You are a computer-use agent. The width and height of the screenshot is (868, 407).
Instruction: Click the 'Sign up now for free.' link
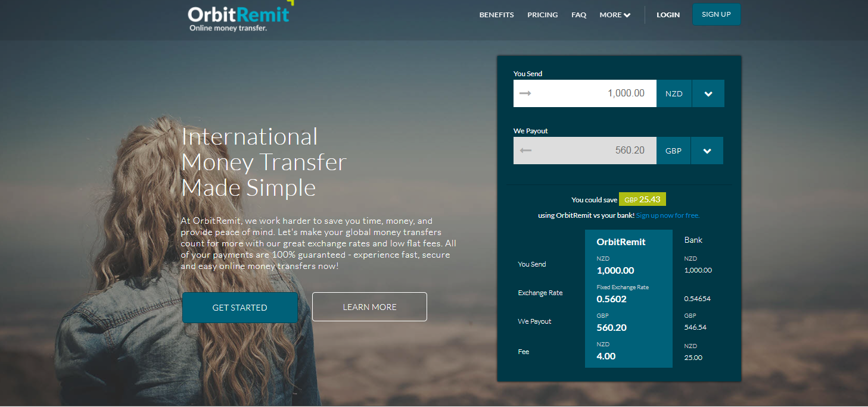pos(668,215)
